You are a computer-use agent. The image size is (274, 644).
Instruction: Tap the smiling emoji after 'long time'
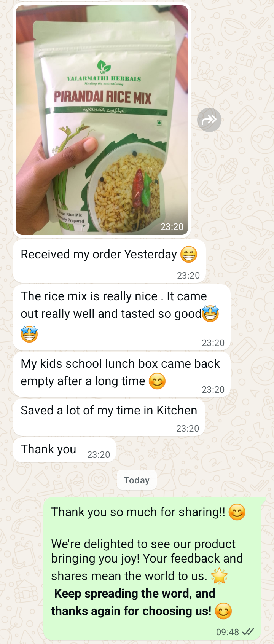(157, 381)
